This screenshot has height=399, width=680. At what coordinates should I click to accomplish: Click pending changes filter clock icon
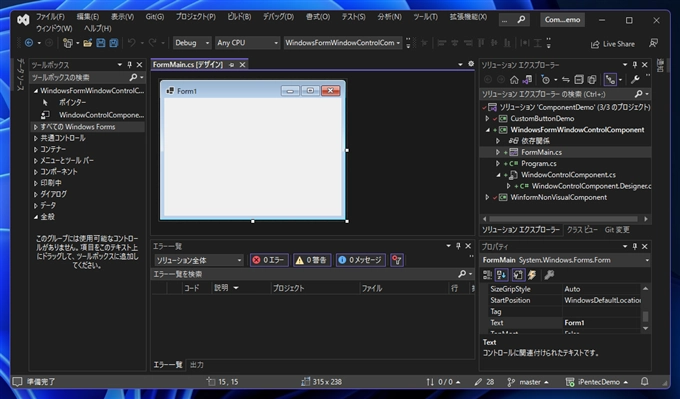[x=545, y=80]
